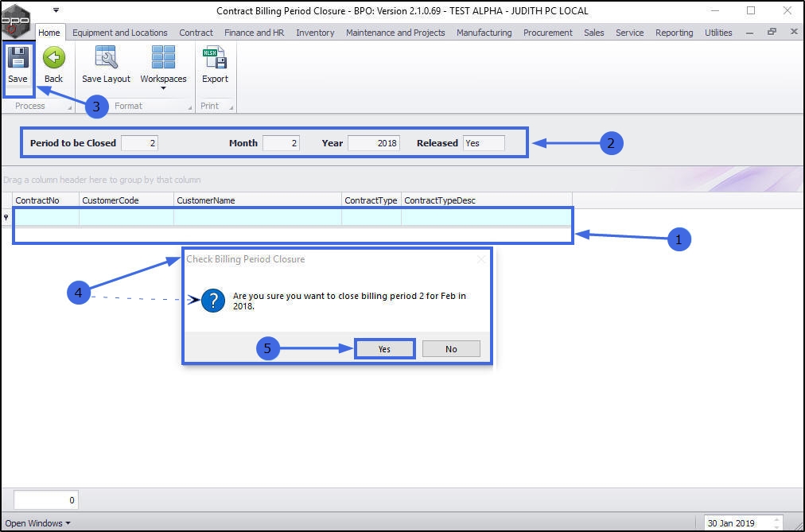Open the Finance and HR tab
Viewport: 805px width, 532px height.
pyautogui.click(x=254, y=33)
